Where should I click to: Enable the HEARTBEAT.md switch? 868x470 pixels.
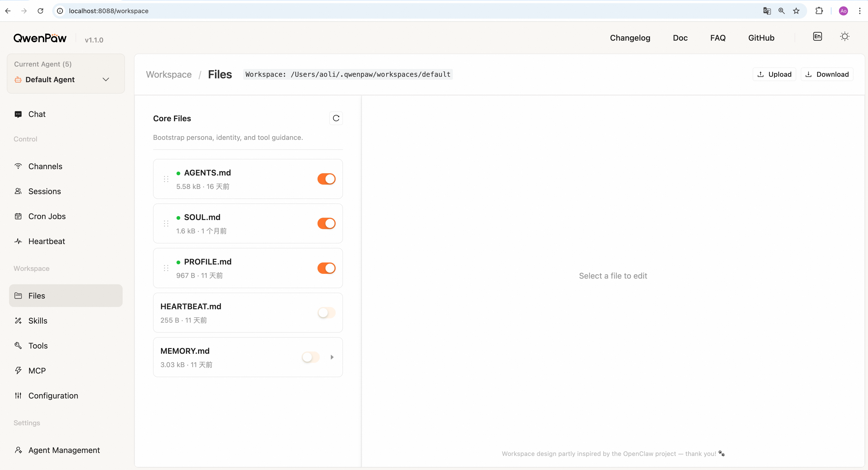coord(326,313)
